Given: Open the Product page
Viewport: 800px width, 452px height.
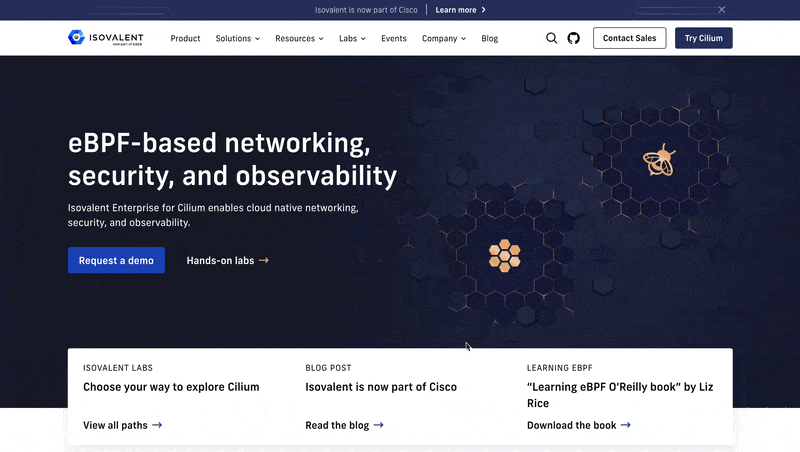Looking at the screenshot, I should [x=185, y=38].
